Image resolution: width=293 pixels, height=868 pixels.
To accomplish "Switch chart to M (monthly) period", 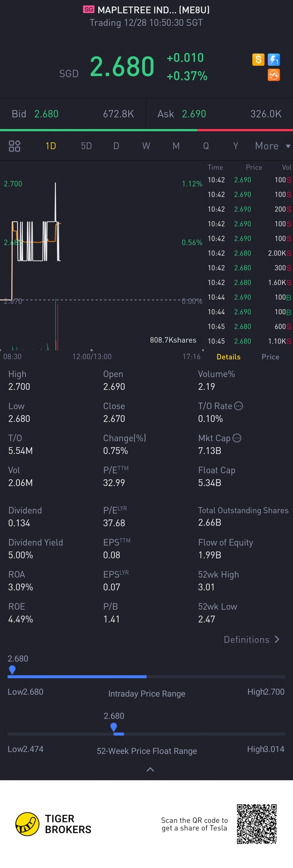I will (x=176, y=146).
